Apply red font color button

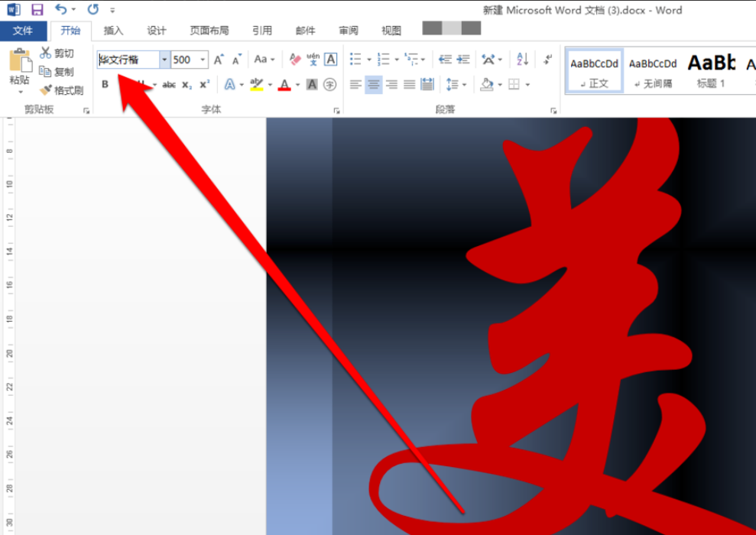[284, 86]
